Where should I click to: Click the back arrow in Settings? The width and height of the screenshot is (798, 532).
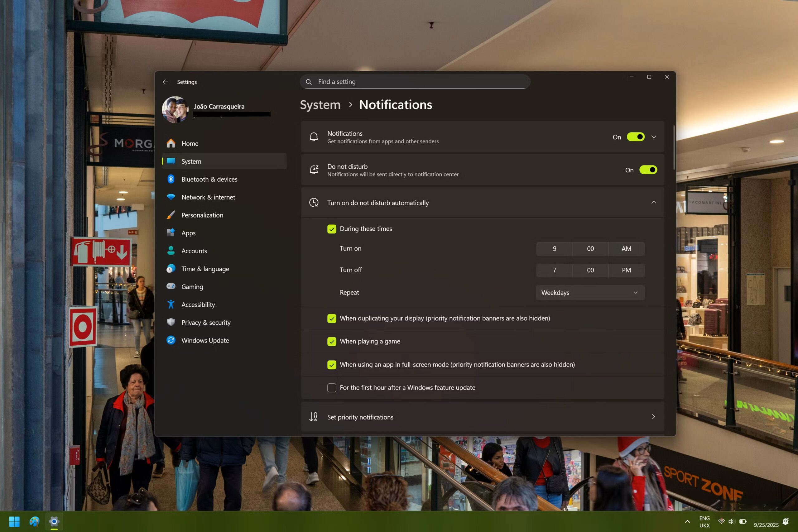(165, 82)
